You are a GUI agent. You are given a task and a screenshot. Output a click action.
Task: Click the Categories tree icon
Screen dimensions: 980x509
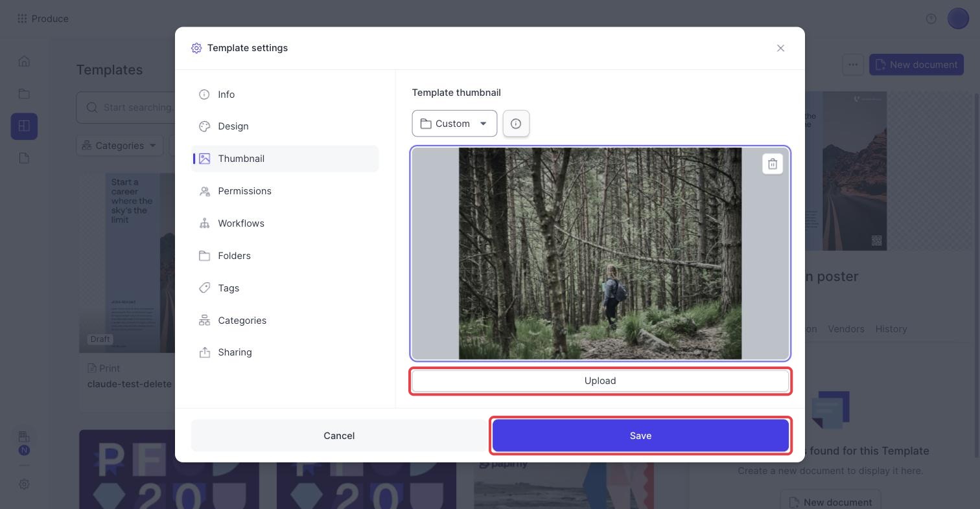(204, 321)
